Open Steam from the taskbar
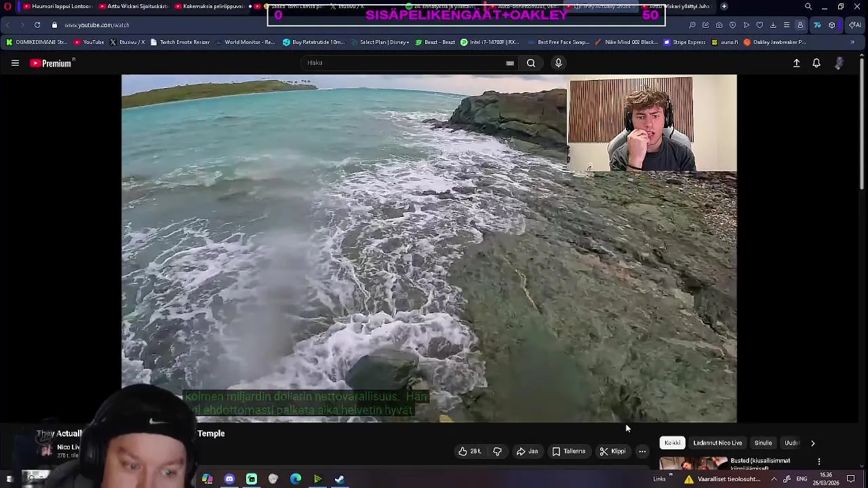Screen dimensions: 868x488 340,479
